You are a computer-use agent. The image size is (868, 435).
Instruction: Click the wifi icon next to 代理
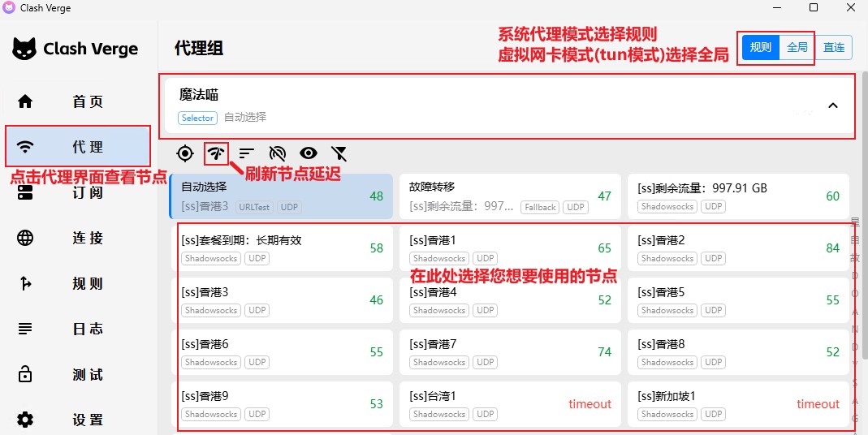(x=25, y=147)
